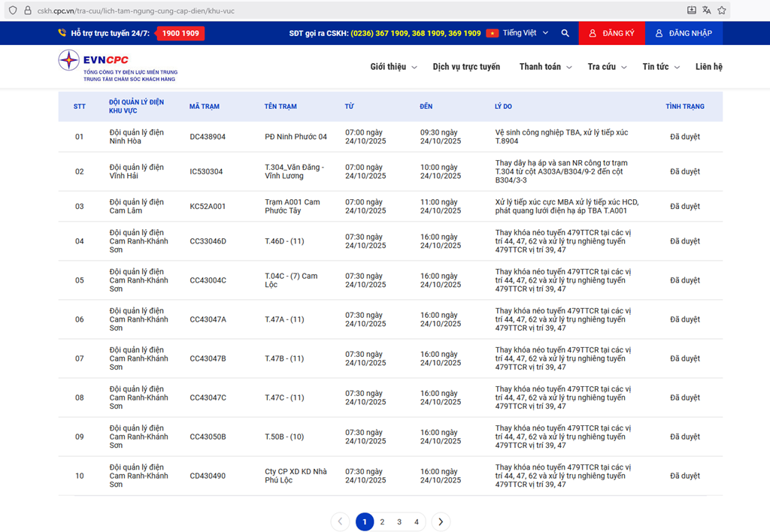Click the ĐĂNG KÝ button

[611, 33]
